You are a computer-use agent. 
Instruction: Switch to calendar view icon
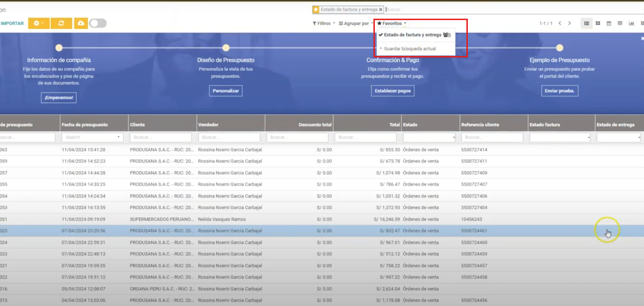(609, 23)
